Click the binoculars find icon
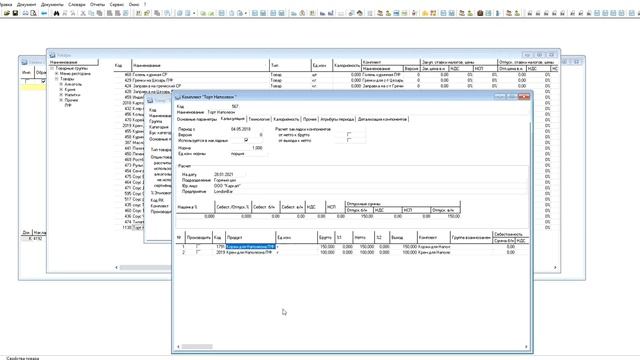The width and height of the screenshot is (640, 360). click(x=56, y=13)
